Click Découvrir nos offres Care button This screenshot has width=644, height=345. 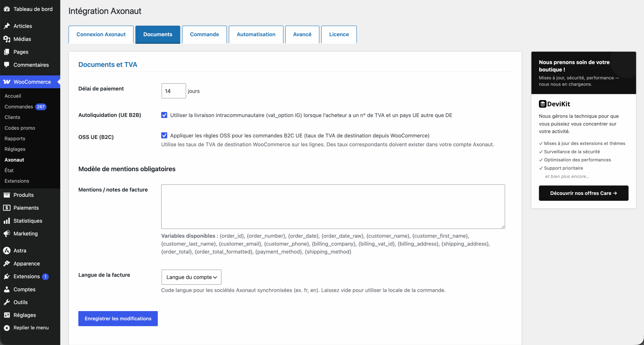pyautogui.click(x=584, y=193)
